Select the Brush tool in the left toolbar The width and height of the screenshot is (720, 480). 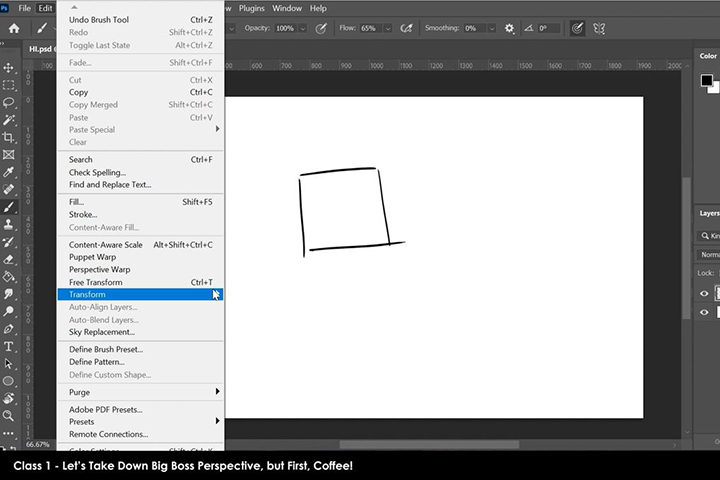(x=8, y=207)
